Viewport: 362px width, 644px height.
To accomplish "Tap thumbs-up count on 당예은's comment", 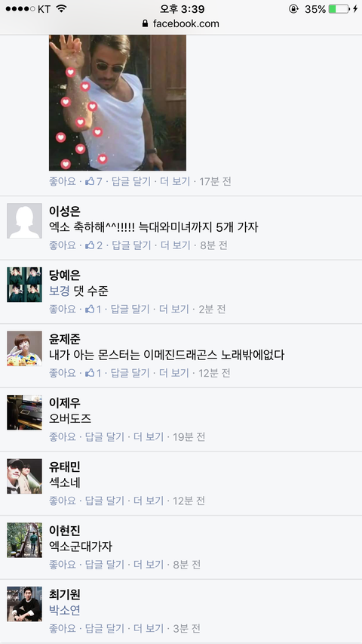I will click(94, 309).
